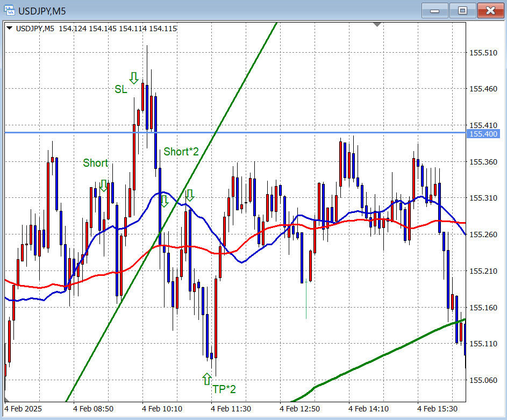Click the up arrow above TP*2

[x=207, y=379]
